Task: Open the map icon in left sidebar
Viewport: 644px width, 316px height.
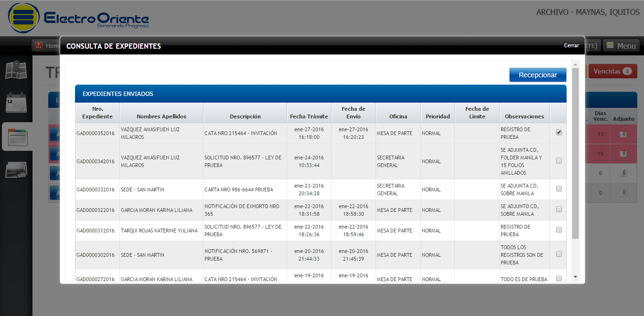Action: tap(16, 70)
